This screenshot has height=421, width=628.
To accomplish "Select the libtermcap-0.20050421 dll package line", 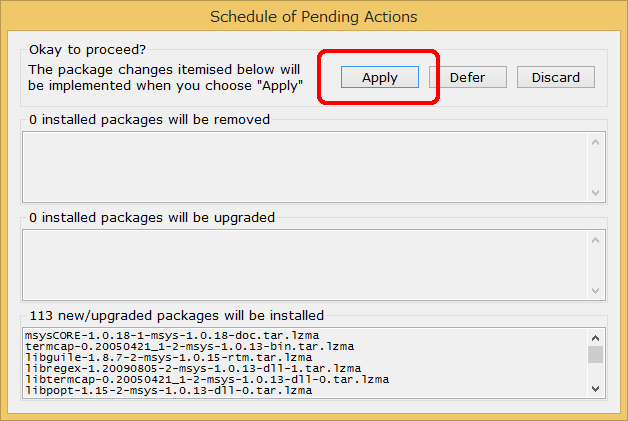I will 207,379.
